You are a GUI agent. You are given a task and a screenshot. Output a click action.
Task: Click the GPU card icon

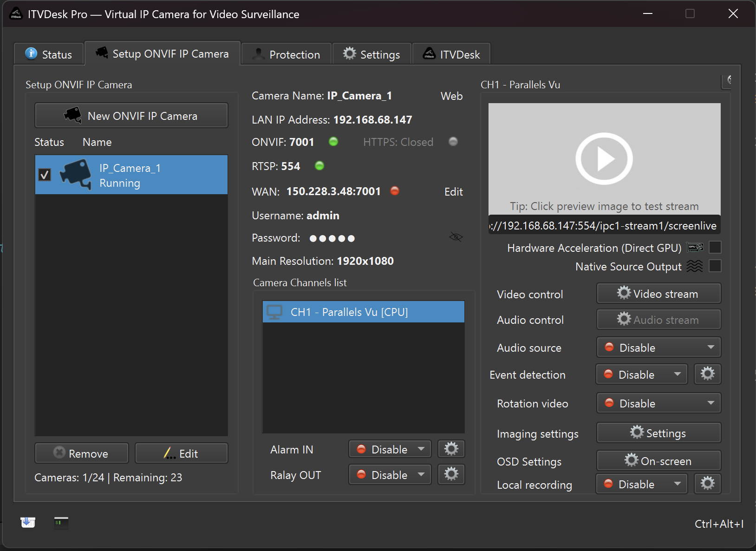695,247
